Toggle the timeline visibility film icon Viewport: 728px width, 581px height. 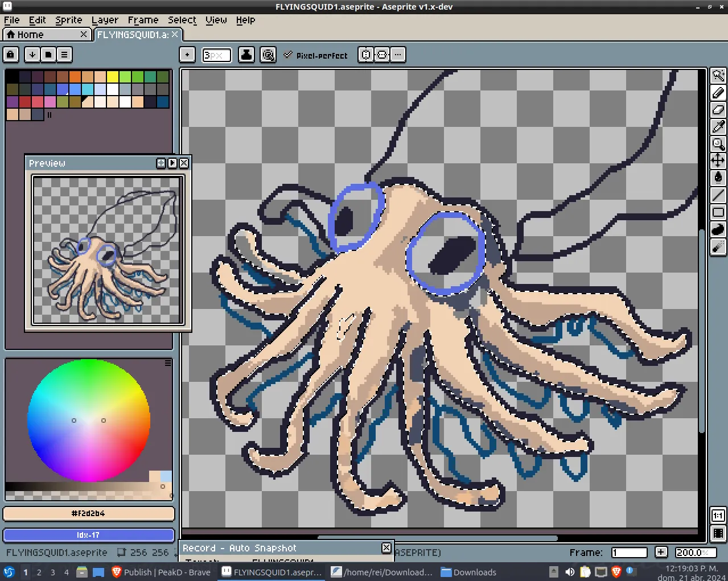pos(718,534)
